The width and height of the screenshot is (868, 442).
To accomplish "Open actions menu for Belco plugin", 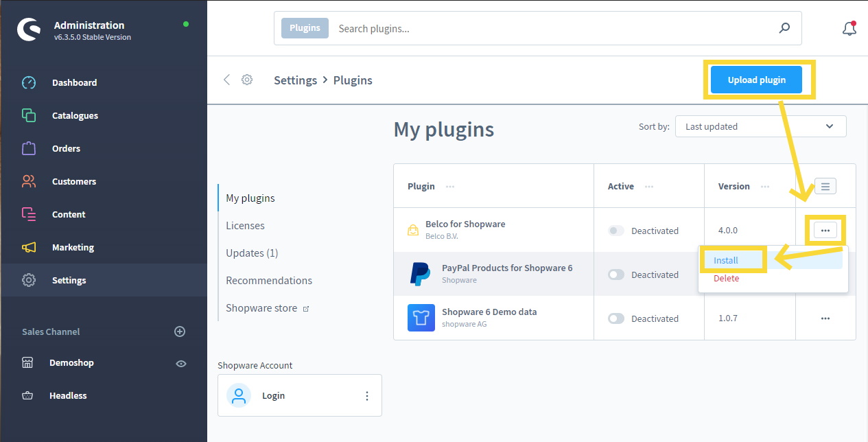I will point(825,231).
